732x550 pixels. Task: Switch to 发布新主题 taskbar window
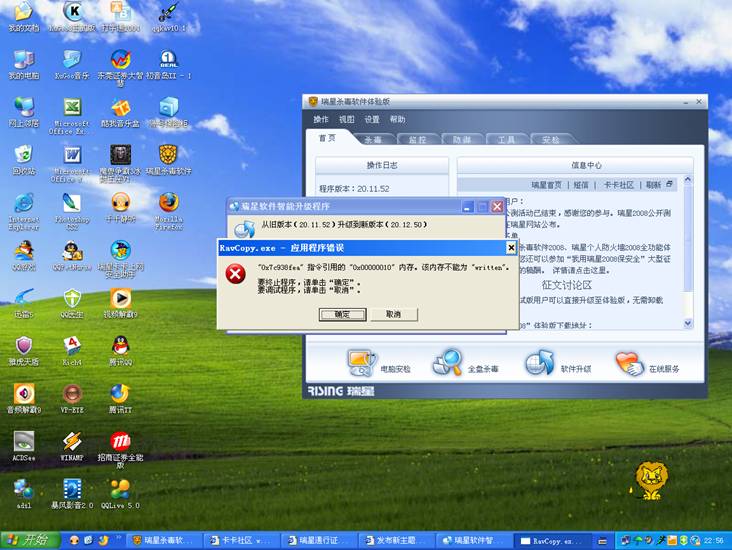pos(396,541)
